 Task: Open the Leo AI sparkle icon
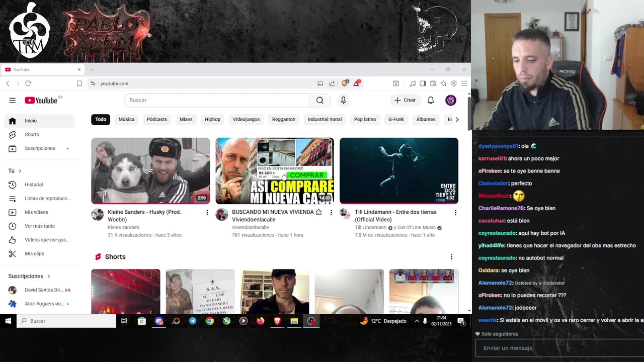pos(443,83)
